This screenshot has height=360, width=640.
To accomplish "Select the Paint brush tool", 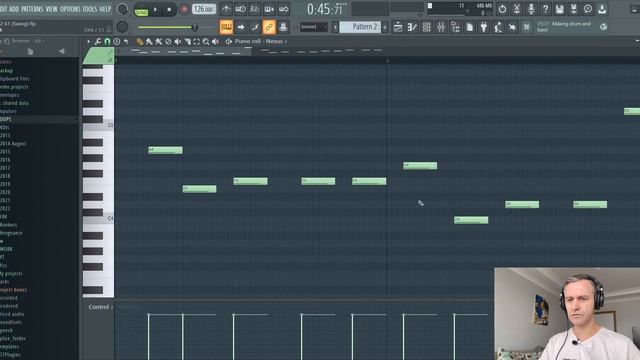I will [x=149, y=42].
